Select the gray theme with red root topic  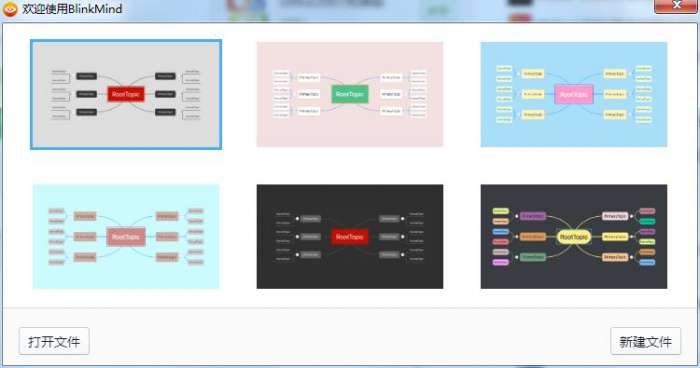pyautogui.click(x=126, y=94)
